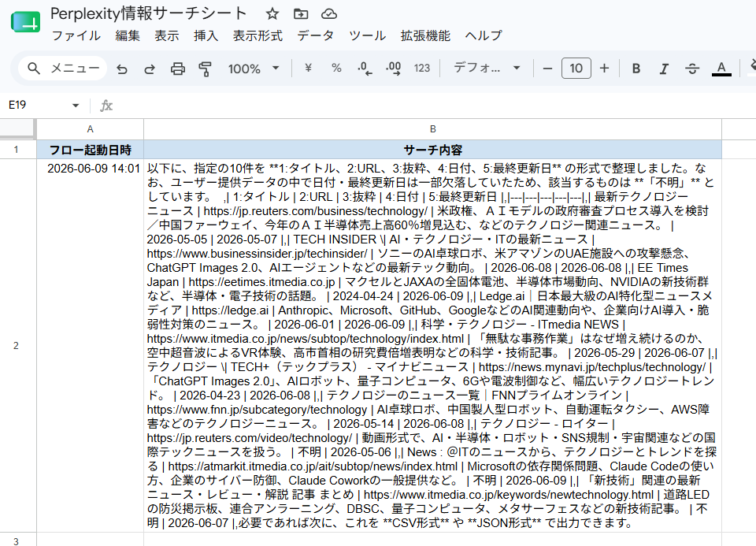This screenshot has width=756, height=546.
Task: Toggle strikethrough formatting
Action: coord(692,69)
